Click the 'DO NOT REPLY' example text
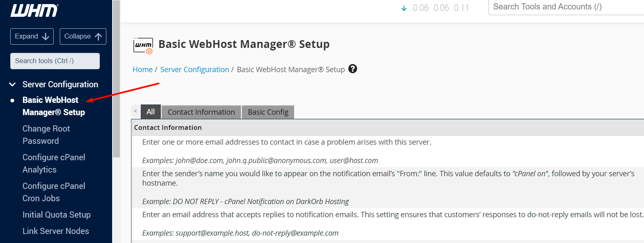 click(245, 202)
